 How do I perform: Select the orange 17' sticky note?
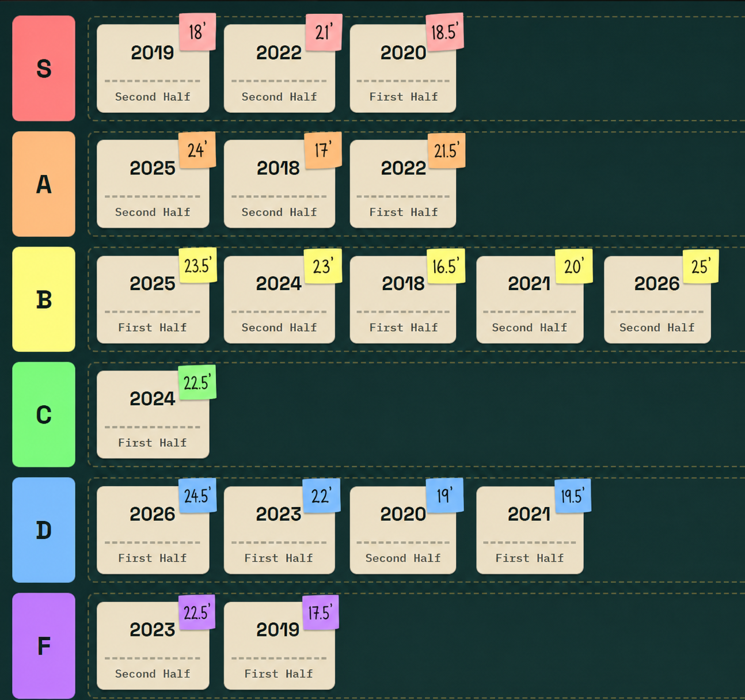pos(323,150)
